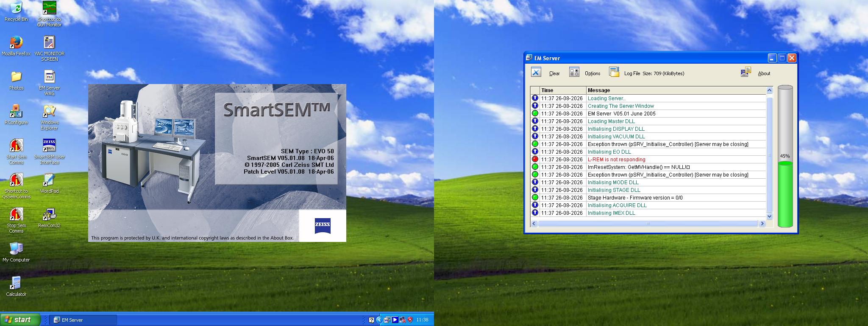868x326 pixels.
Task: Open the WordPad desktop shortcut
Action: point(49,183)
